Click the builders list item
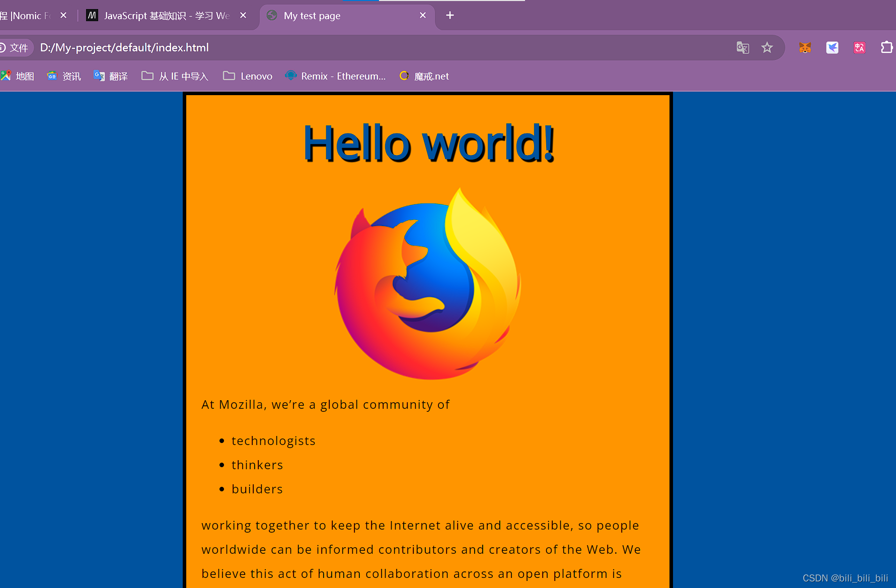Image resolution: width=896 pixels, height=588 pixels. coord(257,489)
